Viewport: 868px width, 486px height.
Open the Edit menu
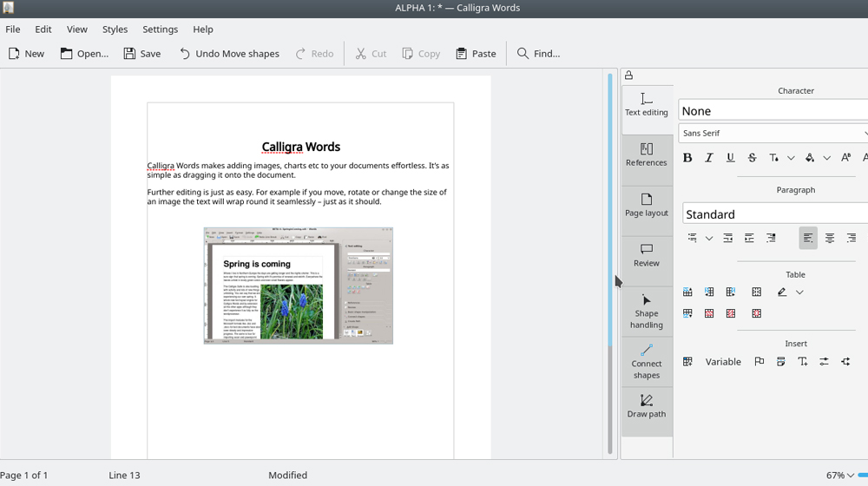point(43,30)
